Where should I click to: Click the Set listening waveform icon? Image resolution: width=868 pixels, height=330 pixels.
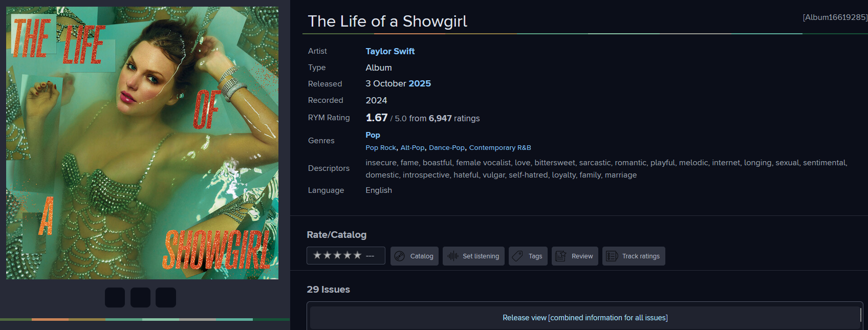(x=453, y=256)
